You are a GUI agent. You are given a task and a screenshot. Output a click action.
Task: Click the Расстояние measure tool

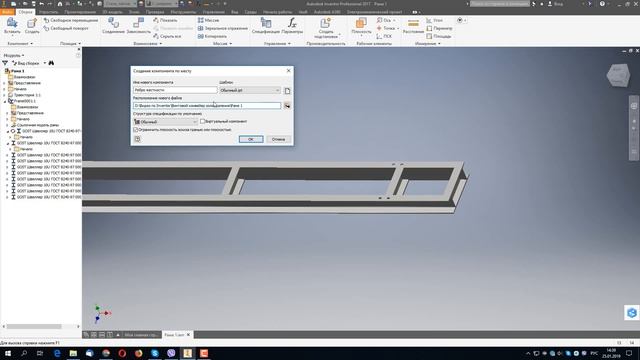tap(413, 26)
